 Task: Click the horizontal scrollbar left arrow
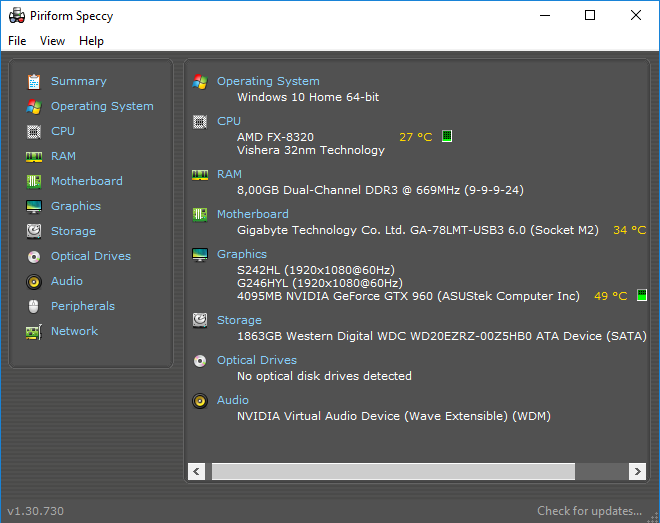click(197, 471)
